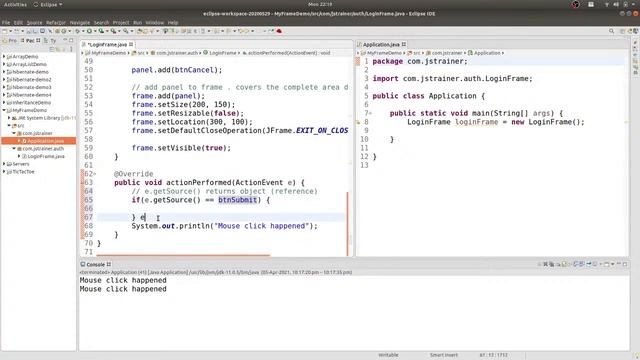640x360 pixels.
Task: Click highlighted btnSubmit on line 65
Action: point(238,200)
